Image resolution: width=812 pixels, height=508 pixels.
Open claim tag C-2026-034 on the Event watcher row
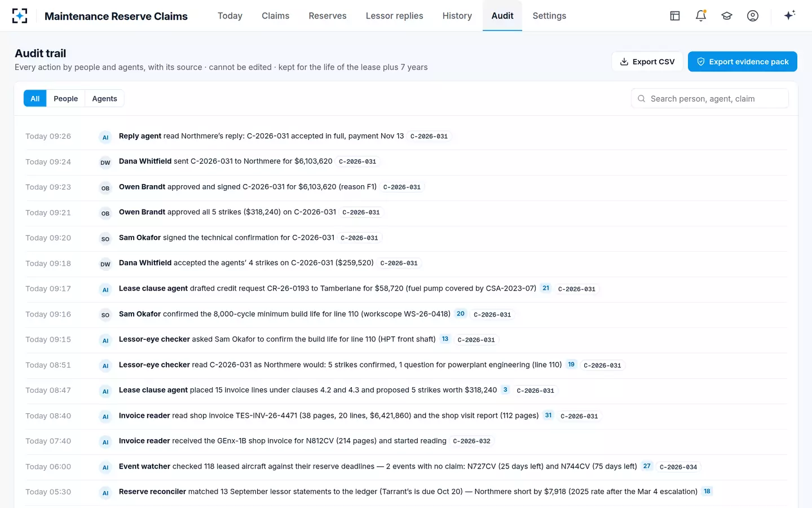pyautogui.click(x=678, y=467)
